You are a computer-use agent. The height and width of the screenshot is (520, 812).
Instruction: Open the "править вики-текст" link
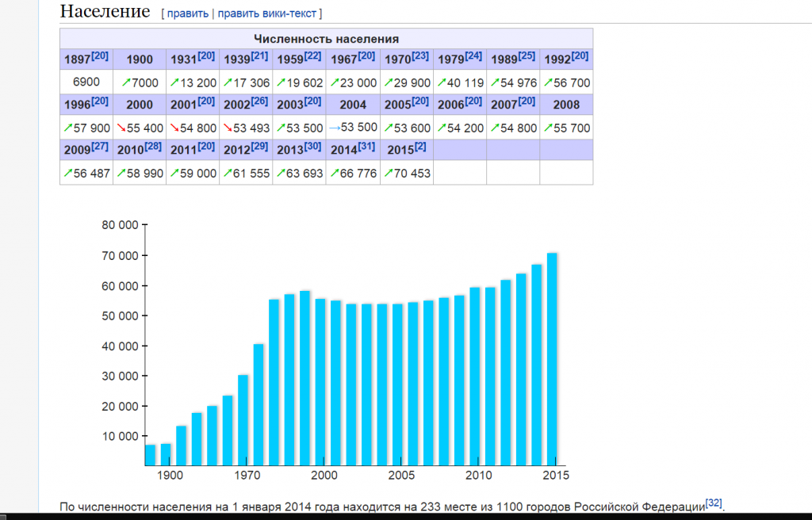click(x=267, y=13)
